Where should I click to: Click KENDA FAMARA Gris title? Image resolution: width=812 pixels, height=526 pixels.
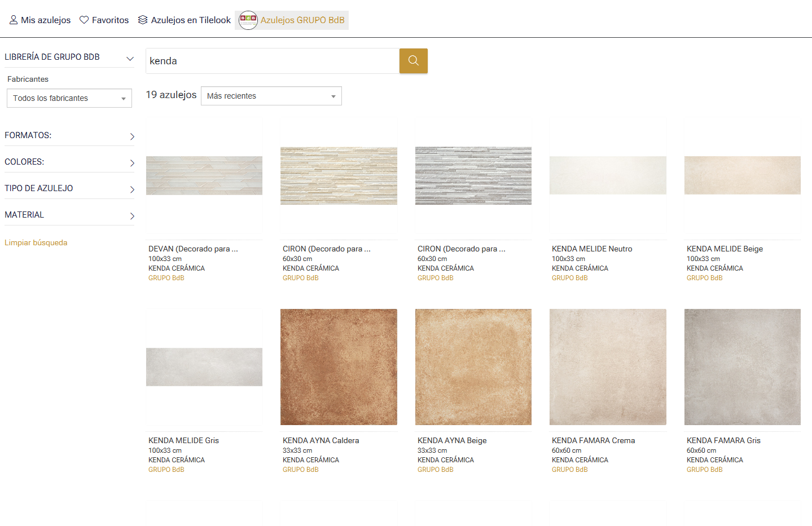tap(723, 440)
